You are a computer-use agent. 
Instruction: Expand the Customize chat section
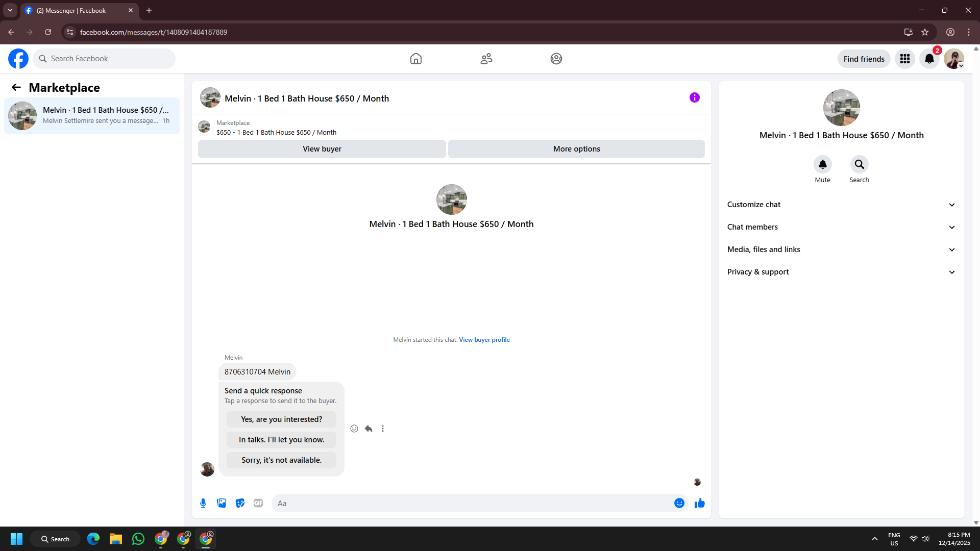coord(841,205)
